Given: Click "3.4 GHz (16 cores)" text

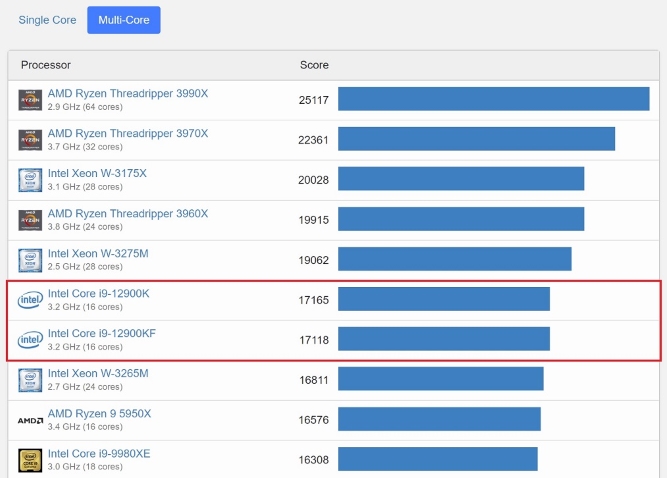Looking at the screenshot, I should 85,427.
